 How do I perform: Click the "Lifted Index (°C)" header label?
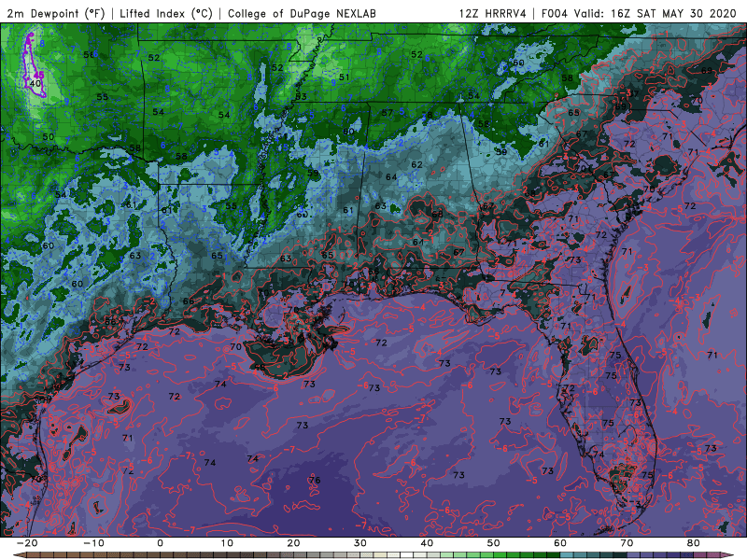[x=166, y=13]
